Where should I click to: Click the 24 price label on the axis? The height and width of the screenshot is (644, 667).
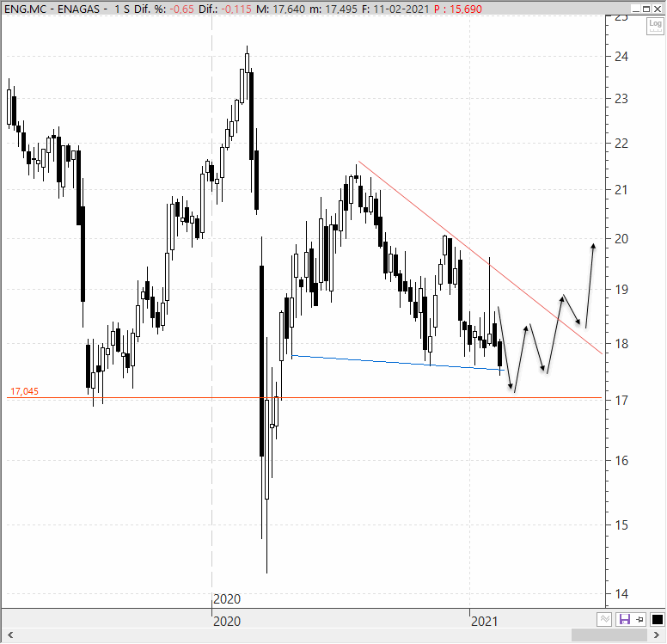[621, 57]
